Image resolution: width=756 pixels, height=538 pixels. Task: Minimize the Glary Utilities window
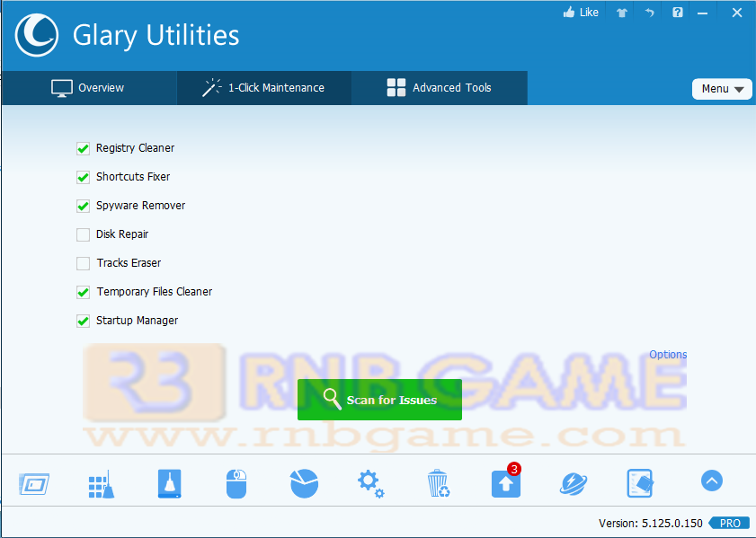tap(702, 13)
